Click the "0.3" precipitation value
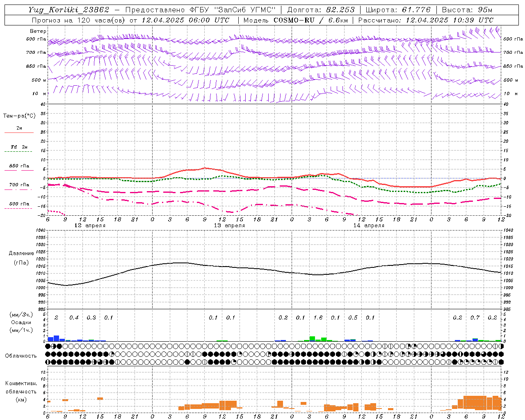This screenshot has width=525, height=420. [x=91, y=317]
